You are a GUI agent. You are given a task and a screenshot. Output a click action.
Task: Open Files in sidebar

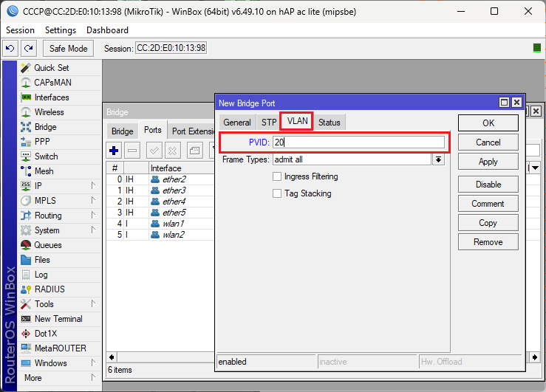(42, 260)
